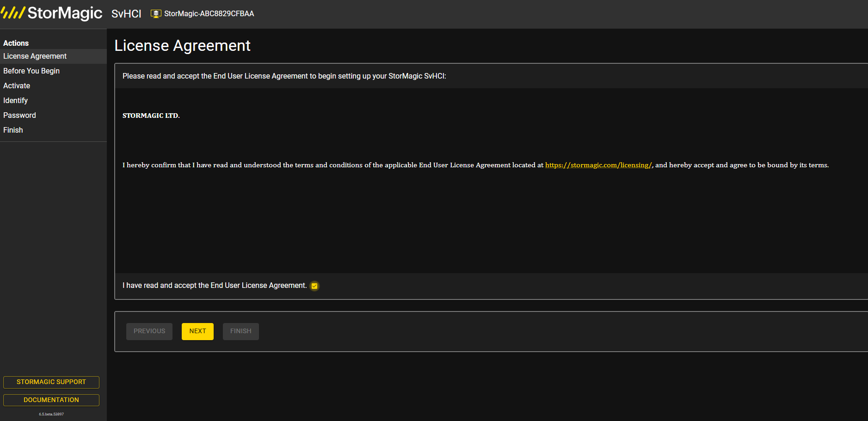Click the version text 6.5.beta.53897
868x421 pixels.
51,414
